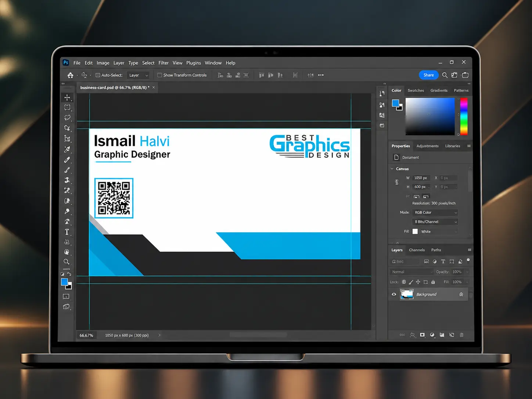Open the search magnifier beside Share
Viewport: 532px width, 399px height.
coord(445,75)
